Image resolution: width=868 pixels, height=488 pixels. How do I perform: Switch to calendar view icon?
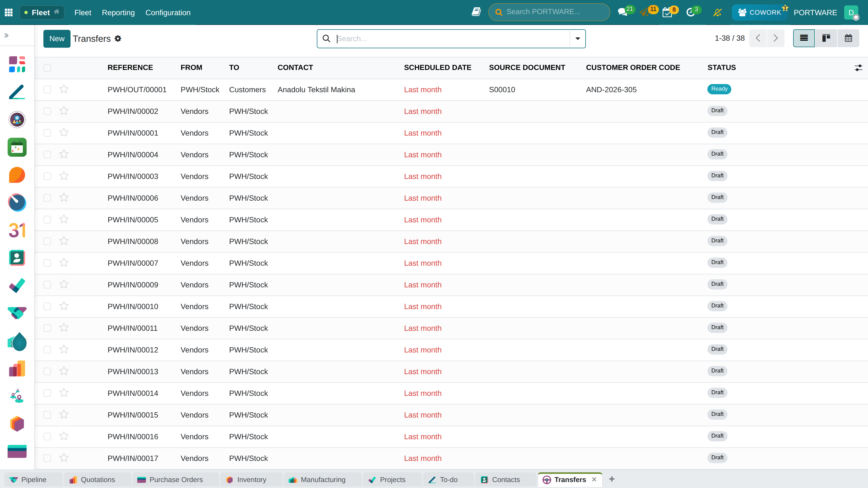click(848, 38)
